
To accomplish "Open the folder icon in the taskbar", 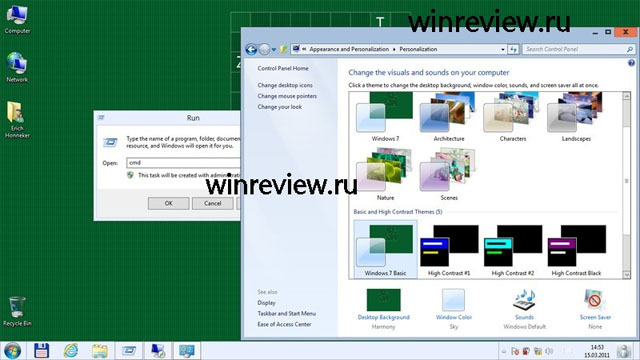I will pyautogui.click(x=100, y=351).
